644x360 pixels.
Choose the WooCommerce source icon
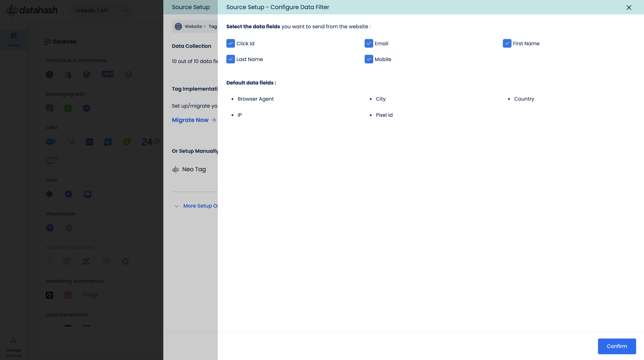coord(107,74)
